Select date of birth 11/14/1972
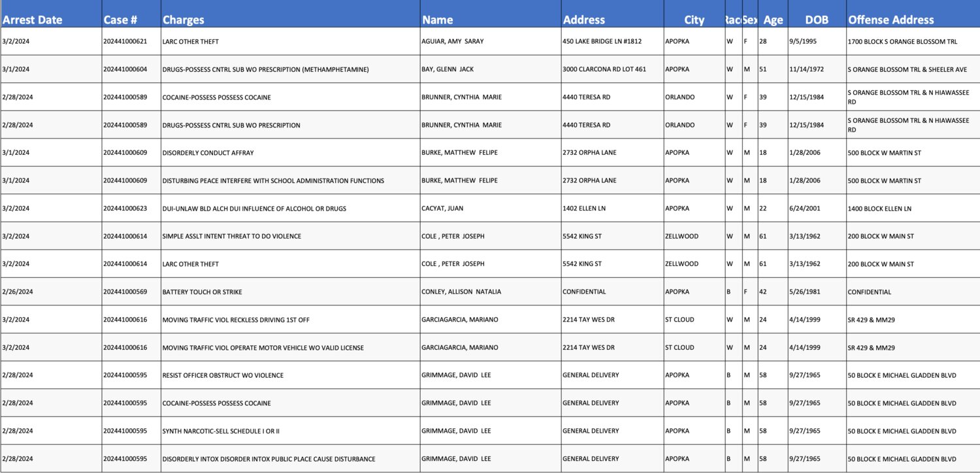The width and height of the screenshot is (980, 474). point(807,69)
